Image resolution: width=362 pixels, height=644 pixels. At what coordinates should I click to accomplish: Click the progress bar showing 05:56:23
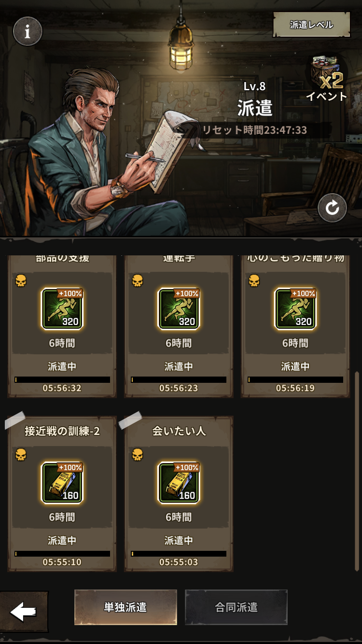coord(179,380)
